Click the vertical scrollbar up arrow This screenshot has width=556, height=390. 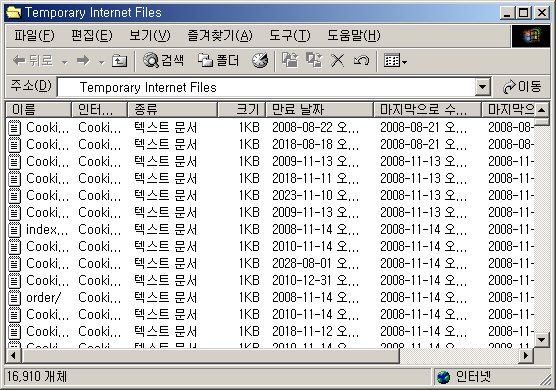(x=541, y=110)
